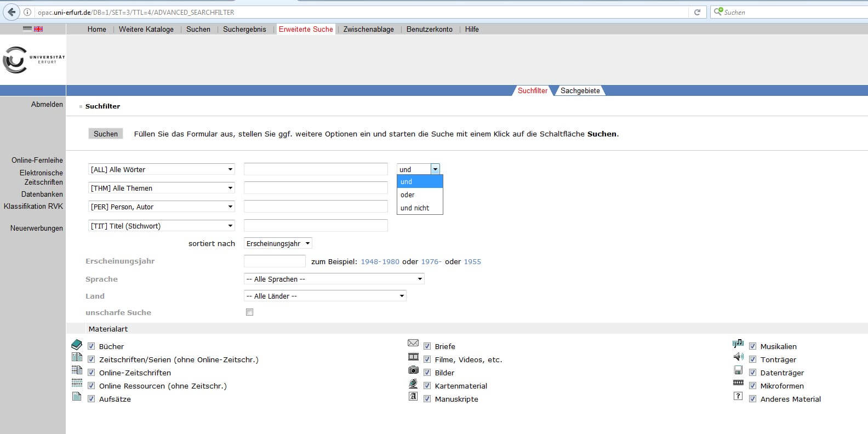The height and width of the screenshot is (434, 868).
Task: Click the Erscheinungsjahr input field
Action: 275,261
